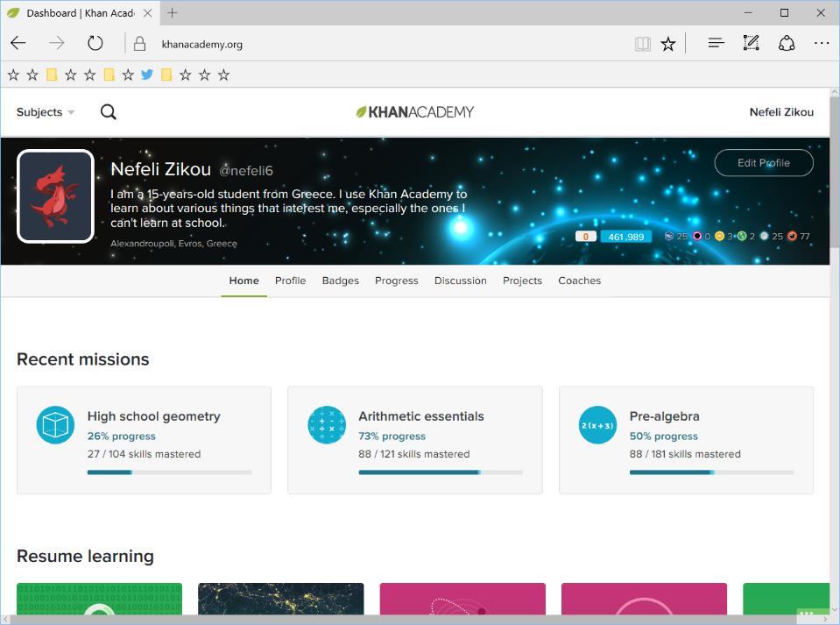
Task: Click the 73% progress link
Action: click(x=392, y=437)
